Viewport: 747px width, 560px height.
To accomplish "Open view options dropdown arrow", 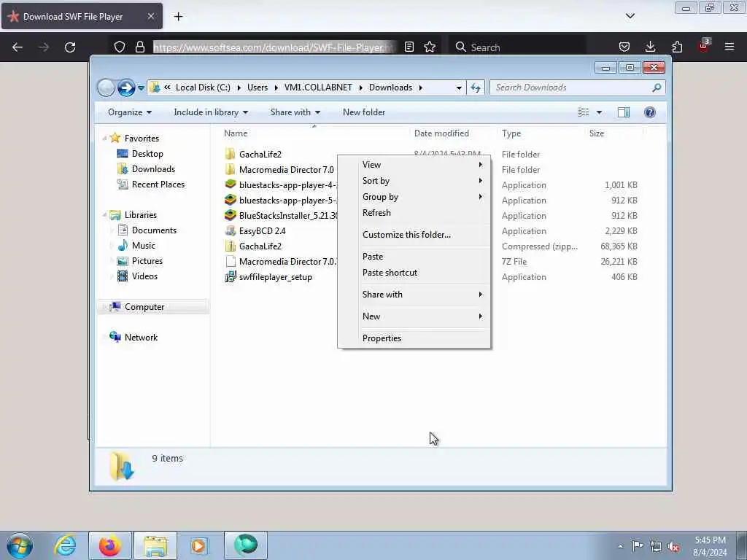I will (x=600, y=112).
